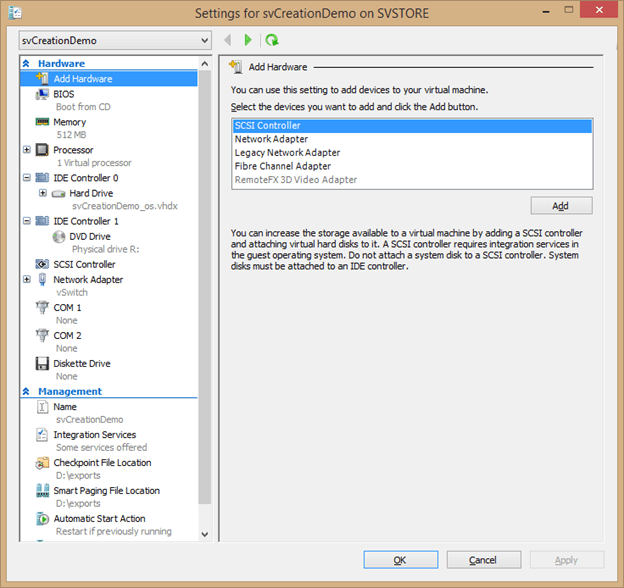Click the settings tree vertical scrollbar
This screenshot has width=624, height=588.
point(205,300)
